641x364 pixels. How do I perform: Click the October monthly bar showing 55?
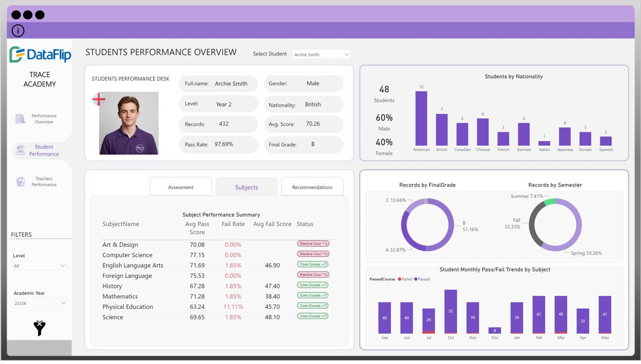pos(450,311)
